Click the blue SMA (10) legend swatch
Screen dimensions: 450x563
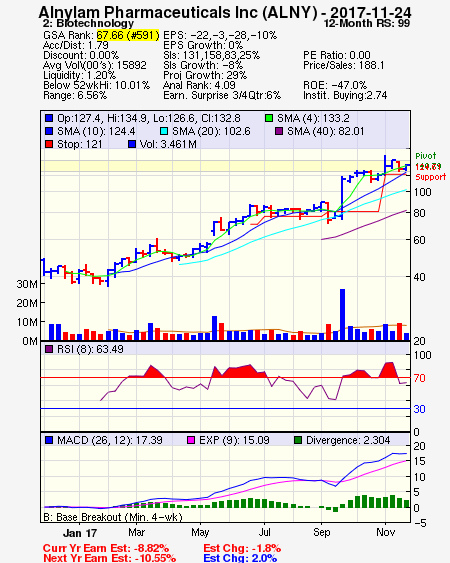[49, 131]
